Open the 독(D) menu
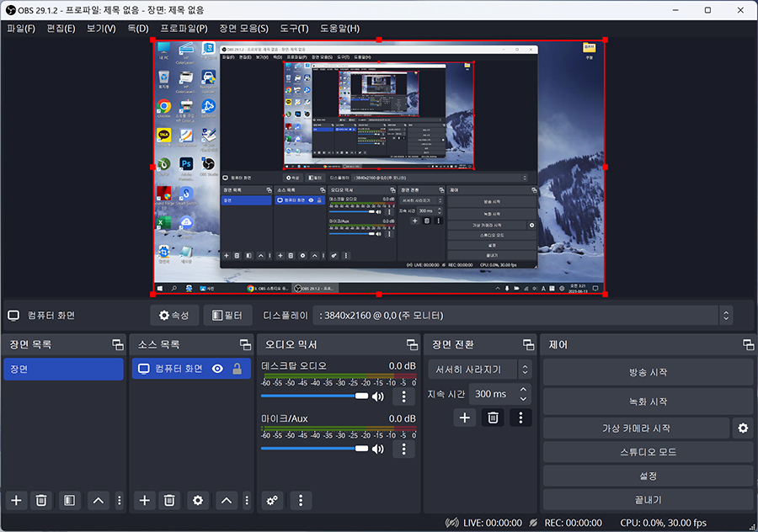 (x=138, y=29)
